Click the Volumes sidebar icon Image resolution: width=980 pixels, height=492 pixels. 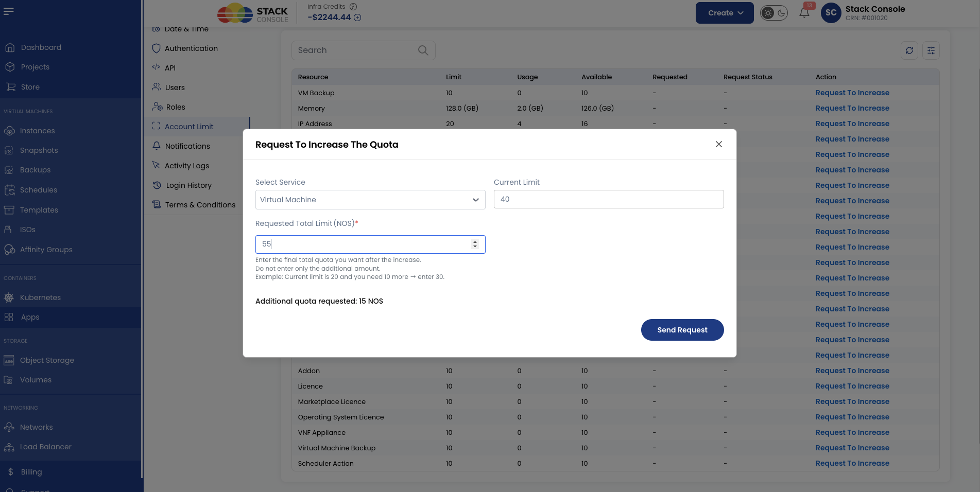pos(8,380)
